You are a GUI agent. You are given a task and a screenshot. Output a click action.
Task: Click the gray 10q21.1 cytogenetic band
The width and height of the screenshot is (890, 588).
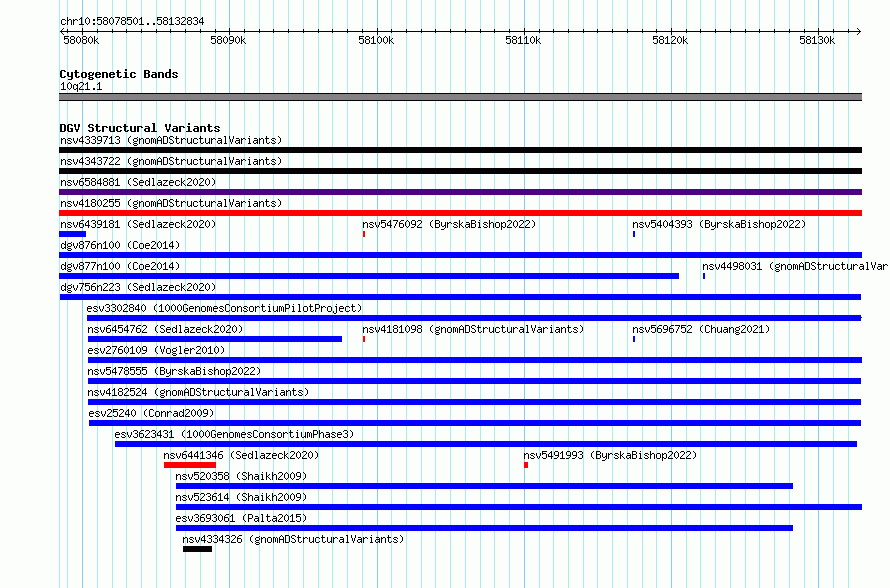[x=460, y=97]
